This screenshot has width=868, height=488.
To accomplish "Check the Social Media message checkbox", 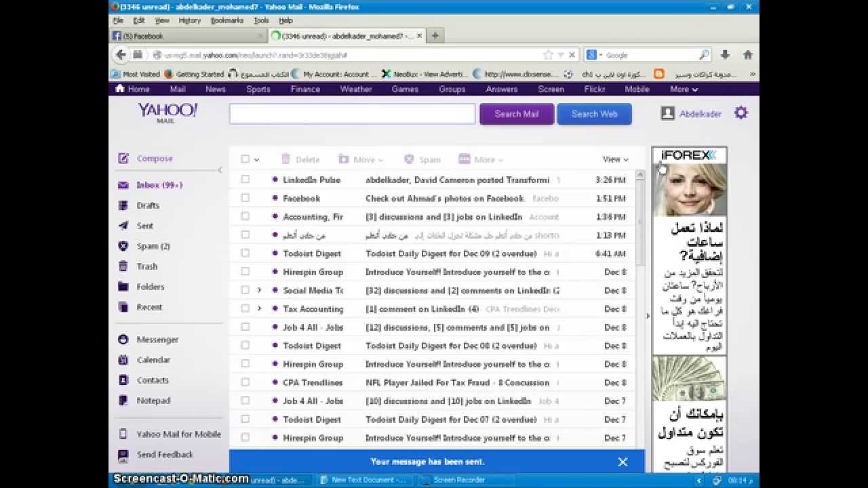I will (245, 290).
